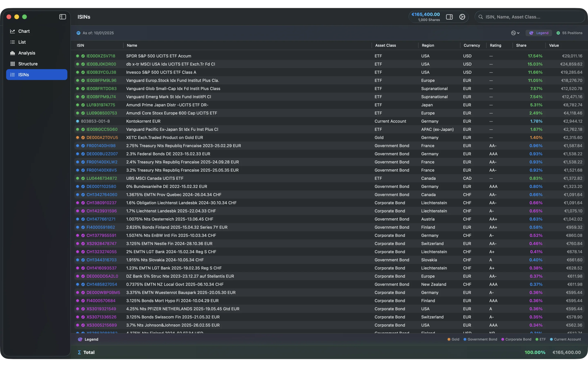
Task: Open ISIN link FR001400HI98
Action: (83, 146)
